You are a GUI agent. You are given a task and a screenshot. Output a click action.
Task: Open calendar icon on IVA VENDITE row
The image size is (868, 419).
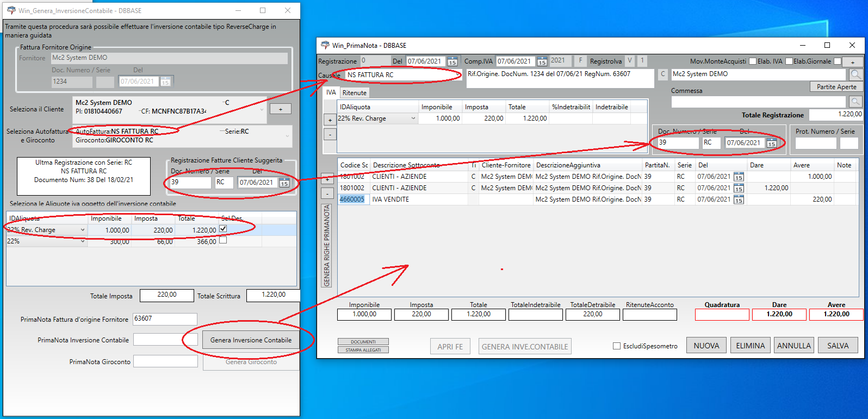click(739, 199)
